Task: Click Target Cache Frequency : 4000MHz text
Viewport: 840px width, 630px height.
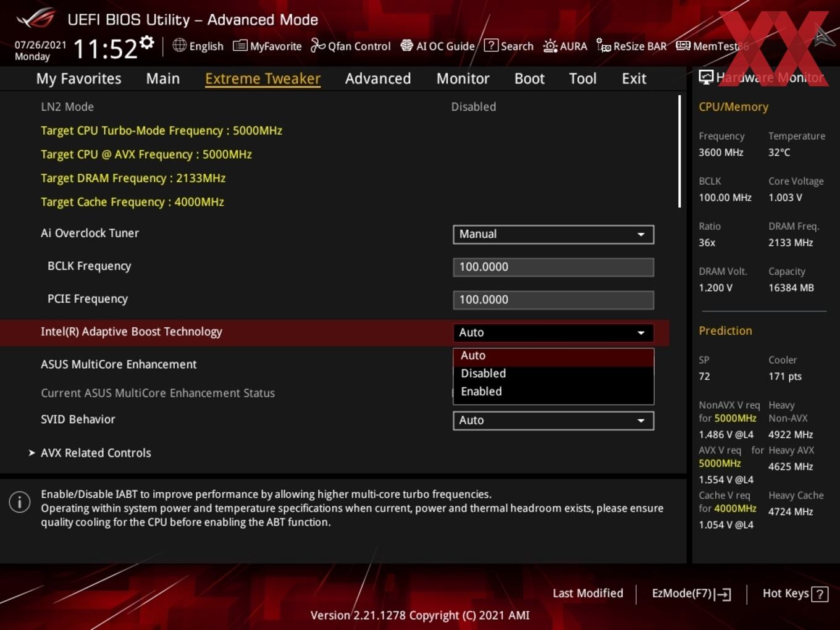Action: pos(132,202)
